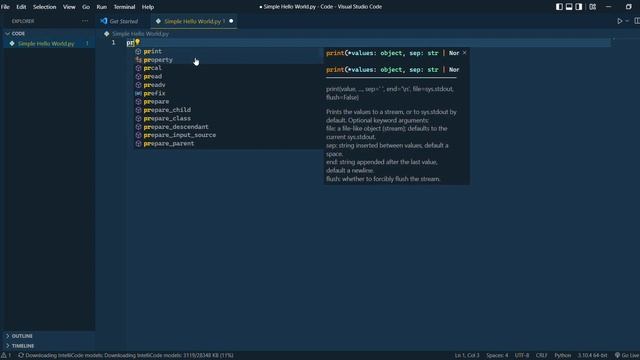Image resolution: width=640 pixels, height=360 pixels.
Task: Open the Selection menu
Action: pos(44,7)
